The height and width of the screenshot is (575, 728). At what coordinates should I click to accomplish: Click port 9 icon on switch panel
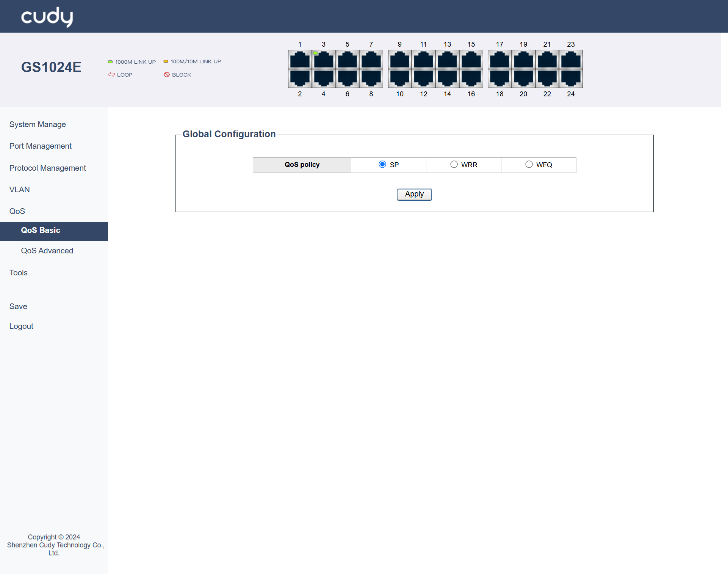pos(400,60)
